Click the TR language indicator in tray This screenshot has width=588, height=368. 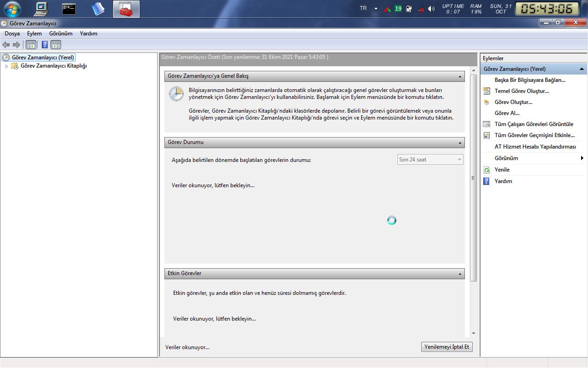click(363, 8)
